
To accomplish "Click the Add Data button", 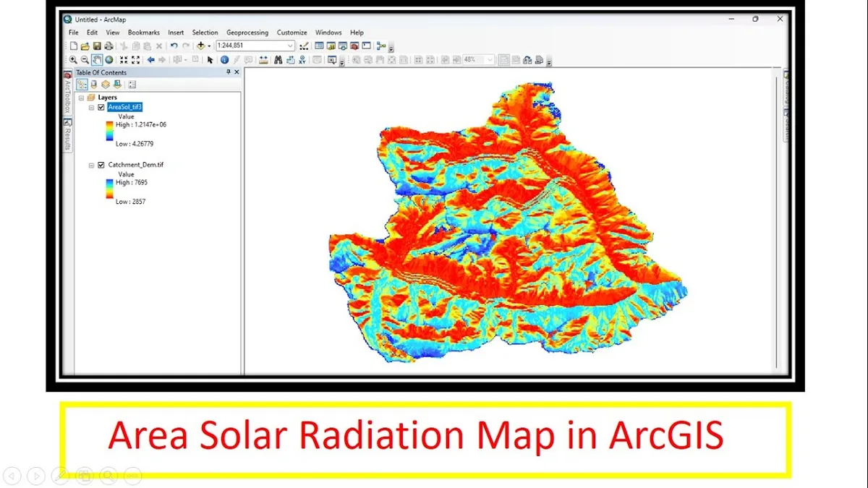I will pos(200,46).
